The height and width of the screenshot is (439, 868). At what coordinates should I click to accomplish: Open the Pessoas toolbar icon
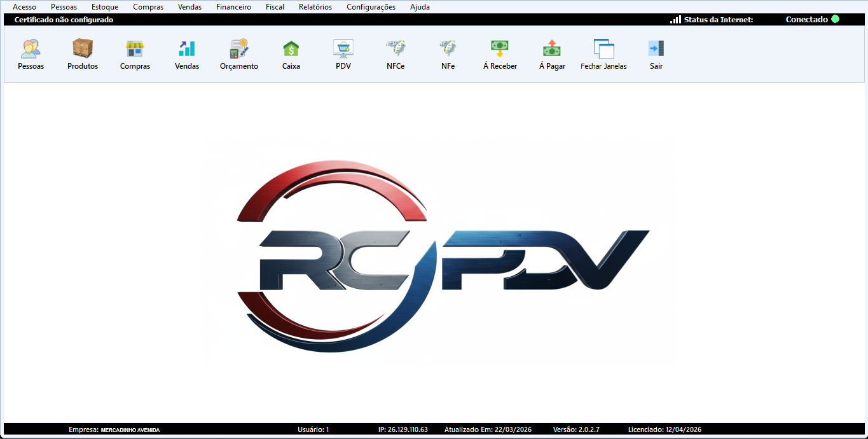[31, 49]
